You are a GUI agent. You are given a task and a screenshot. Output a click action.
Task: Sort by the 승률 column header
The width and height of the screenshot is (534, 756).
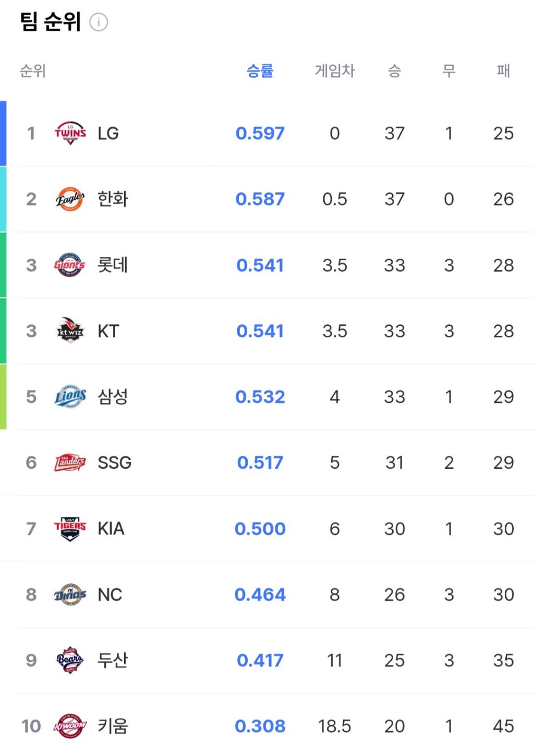260,71
